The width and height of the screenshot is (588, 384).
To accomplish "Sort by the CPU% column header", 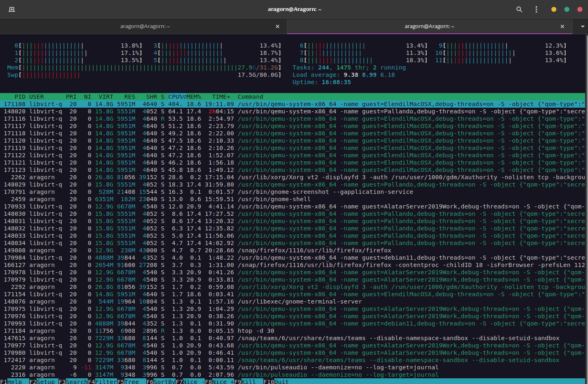I will point(177,97).
